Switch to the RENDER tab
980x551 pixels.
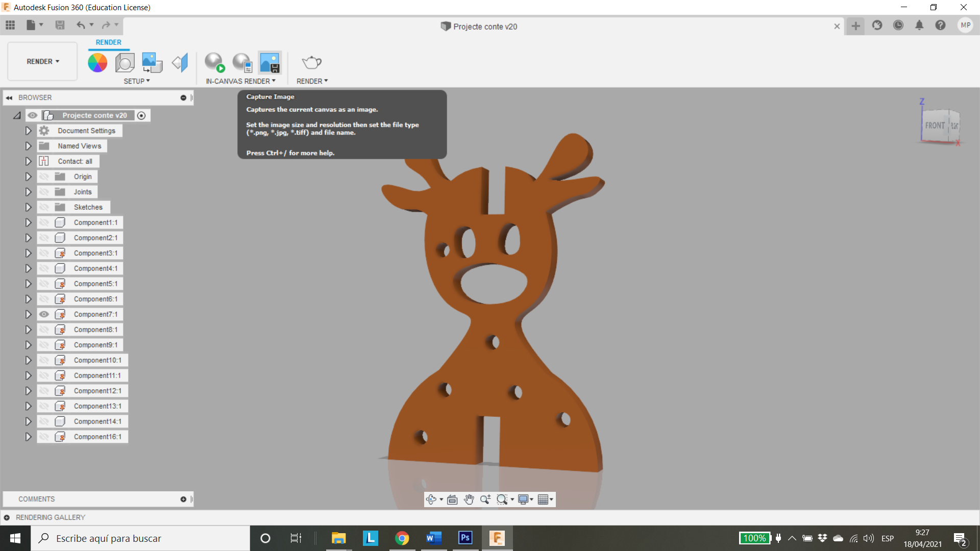108,42
